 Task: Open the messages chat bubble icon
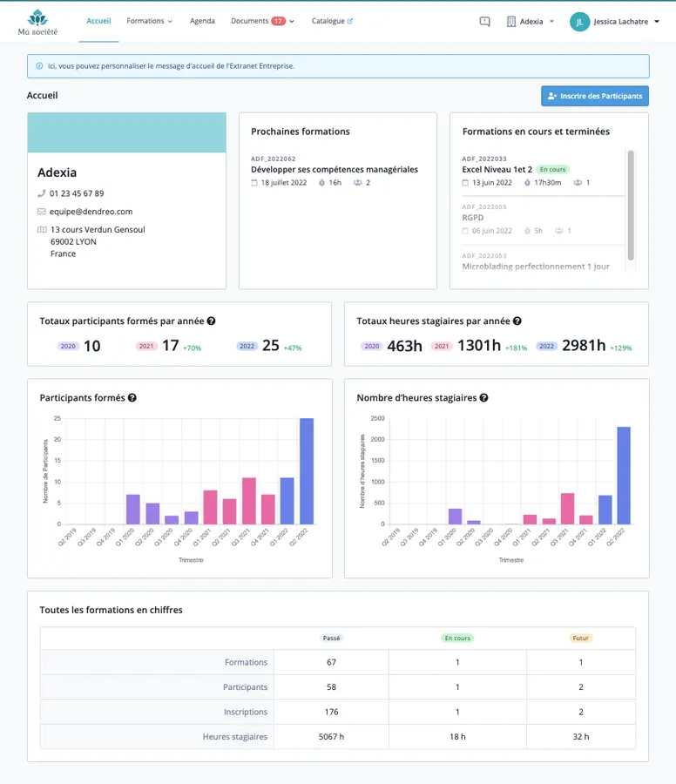[484, 22]
